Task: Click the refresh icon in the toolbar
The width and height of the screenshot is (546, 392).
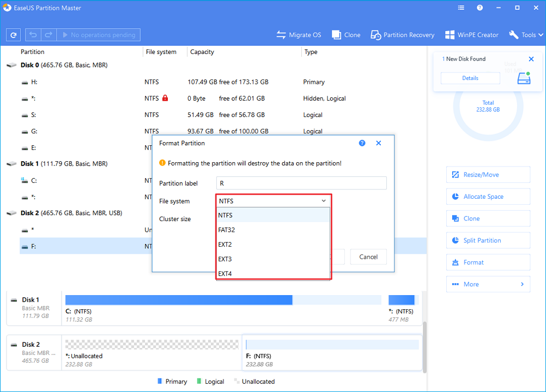Action: [x=13, y=34]
